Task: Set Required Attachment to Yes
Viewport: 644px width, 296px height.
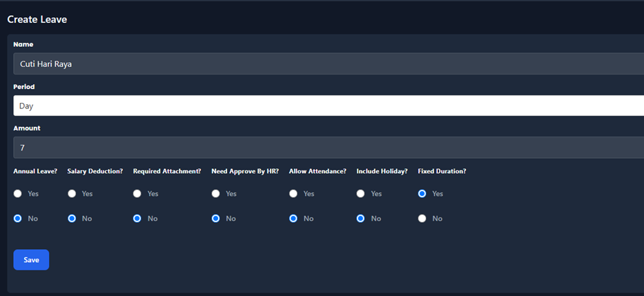Action: (137, 193)
